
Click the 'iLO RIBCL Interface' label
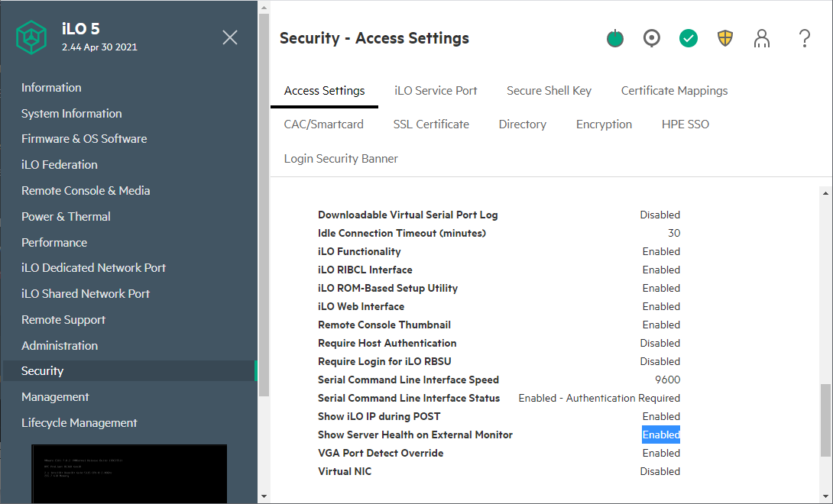365,270
